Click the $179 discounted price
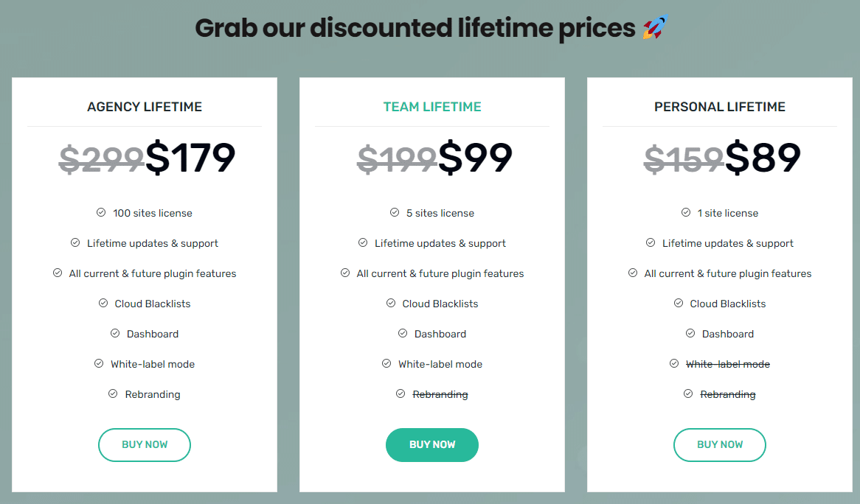Image resolution: width=860 pixels, height=504 pixels. [x=190, y=156]
